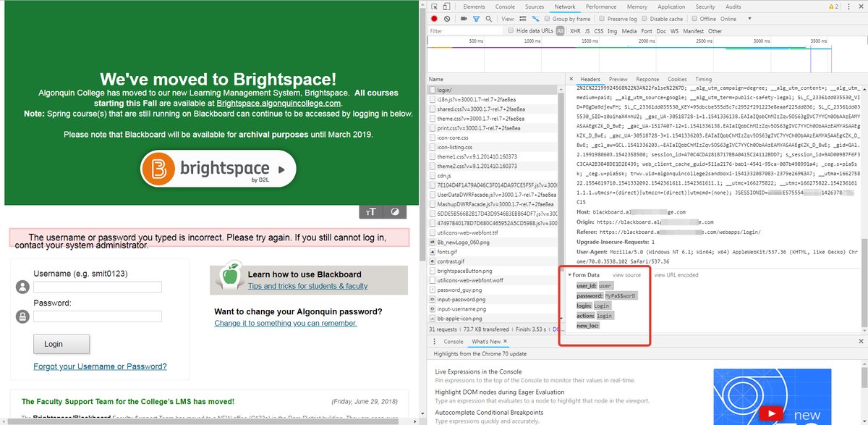Open the Cookies tab of request
The image size is (868, 425).
point(677,79)
